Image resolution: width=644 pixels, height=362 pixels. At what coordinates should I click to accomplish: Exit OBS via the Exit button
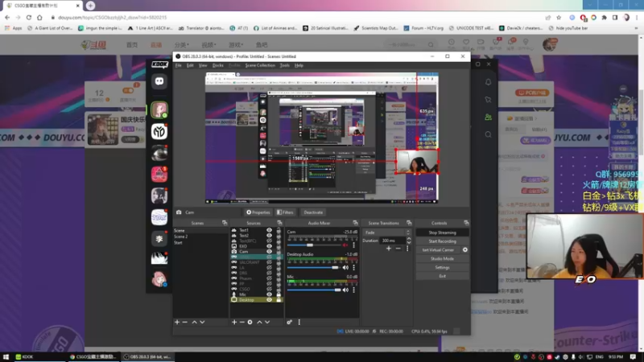442,276
